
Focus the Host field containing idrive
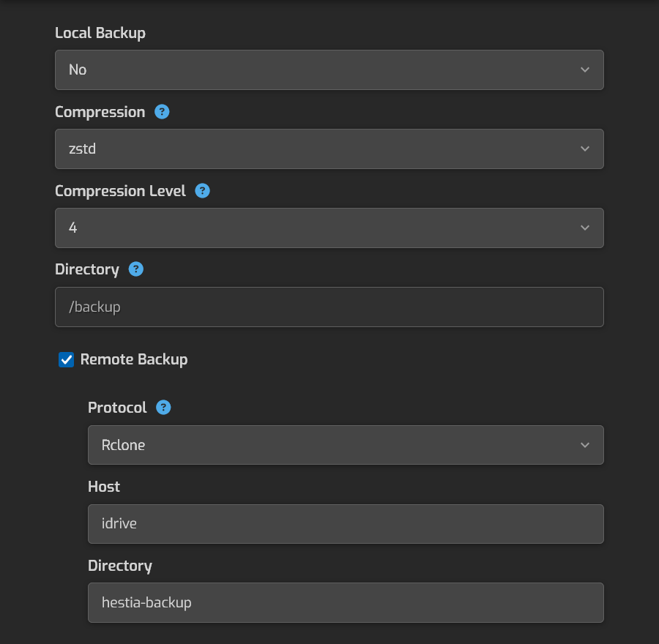[345, 524]
